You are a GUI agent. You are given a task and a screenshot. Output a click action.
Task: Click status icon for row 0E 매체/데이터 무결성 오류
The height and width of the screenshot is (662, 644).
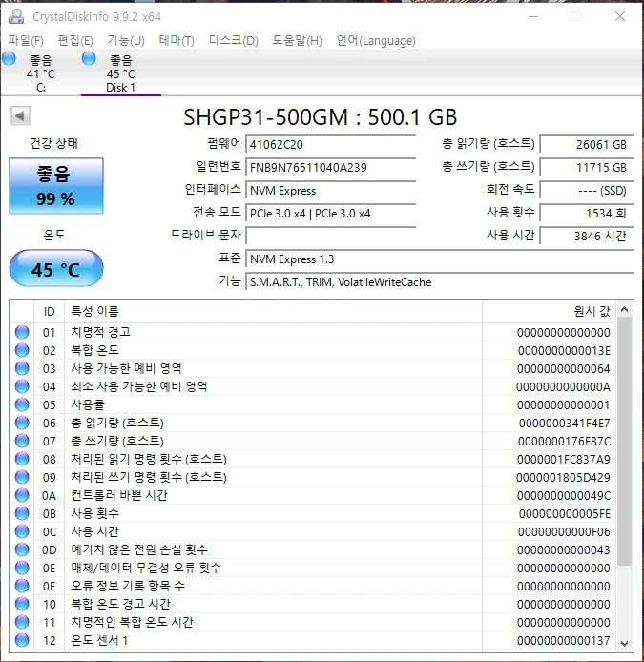coord(22,568)
